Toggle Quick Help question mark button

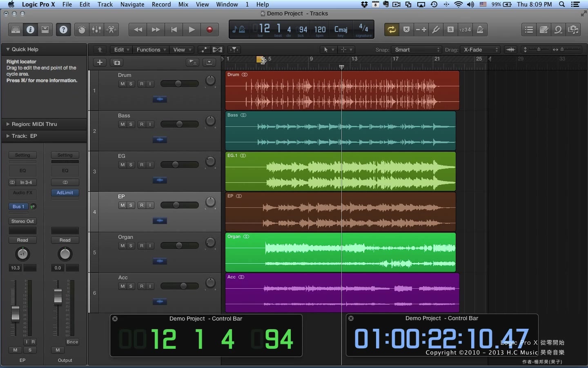(x=63, y=29)
